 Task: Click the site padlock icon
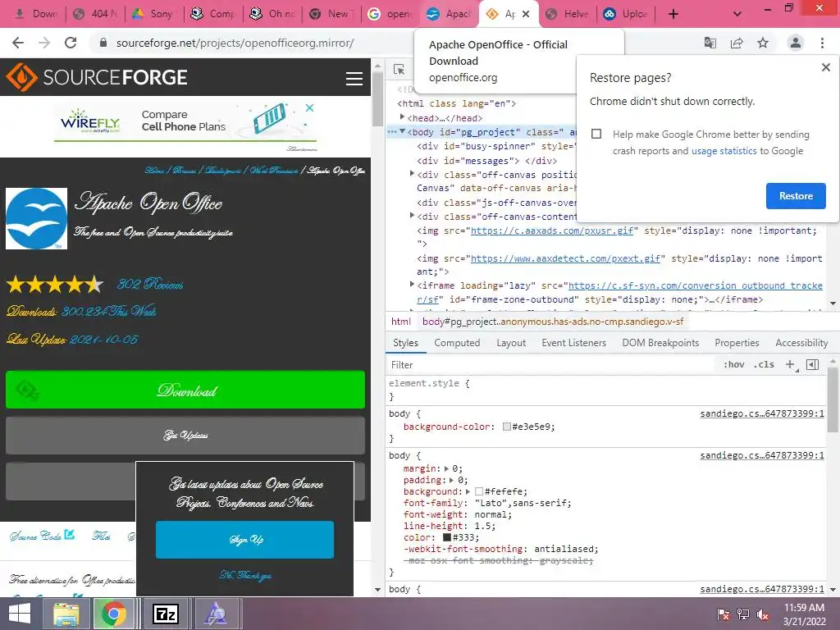click(x=103, y=43)
